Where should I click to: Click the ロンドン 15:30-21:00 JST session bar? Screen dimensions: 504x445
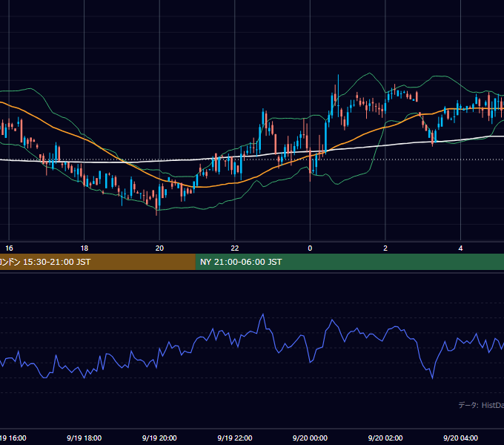pyautogui.click(x=97, y=262)
